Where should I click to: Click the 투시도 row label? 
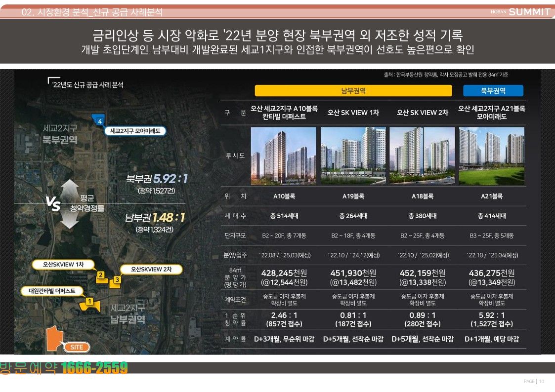click(x=235, y=156)
